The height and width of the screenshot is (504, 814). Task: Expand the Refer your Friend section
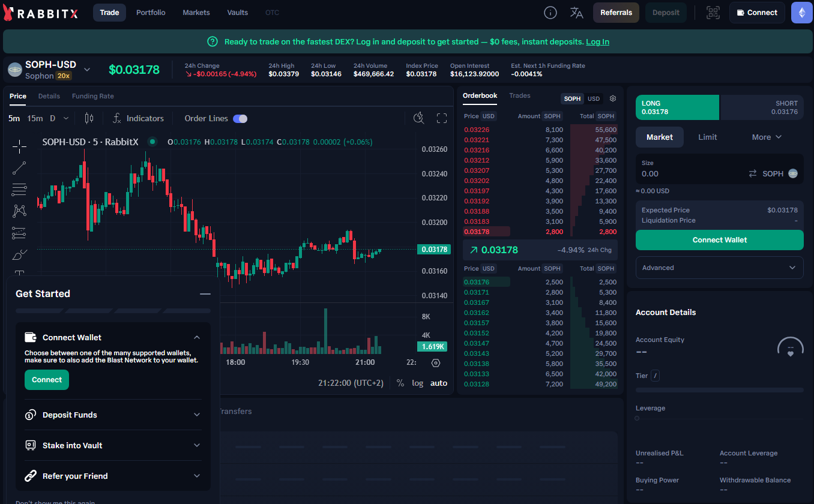click(x=113, y=476)
